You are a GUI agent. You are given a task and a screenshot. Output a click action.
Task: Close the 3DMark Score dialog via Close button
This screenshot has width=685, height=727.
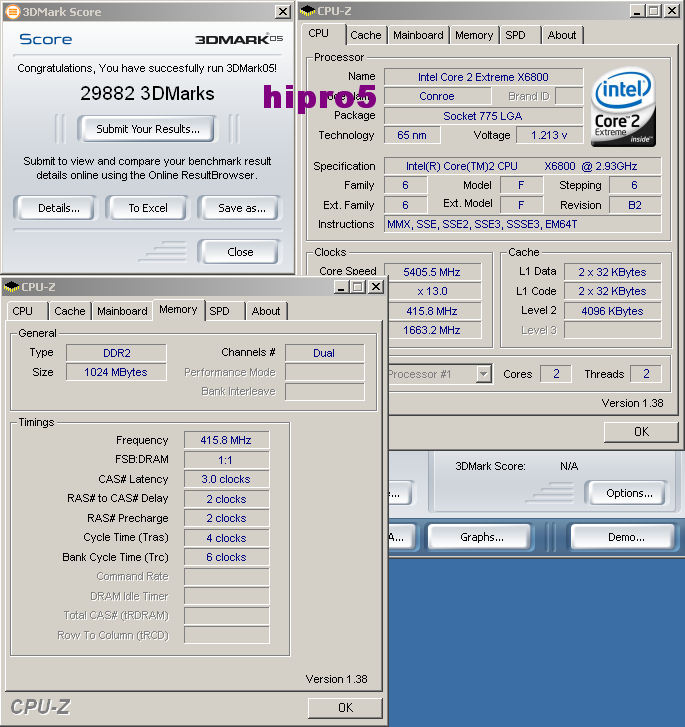[x=239, y=252]
